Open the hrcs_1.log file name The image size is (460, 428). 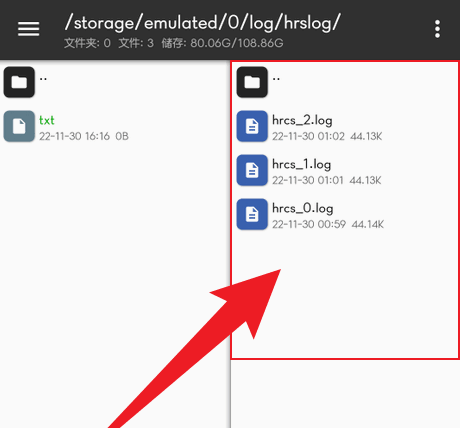pos(301,164)
